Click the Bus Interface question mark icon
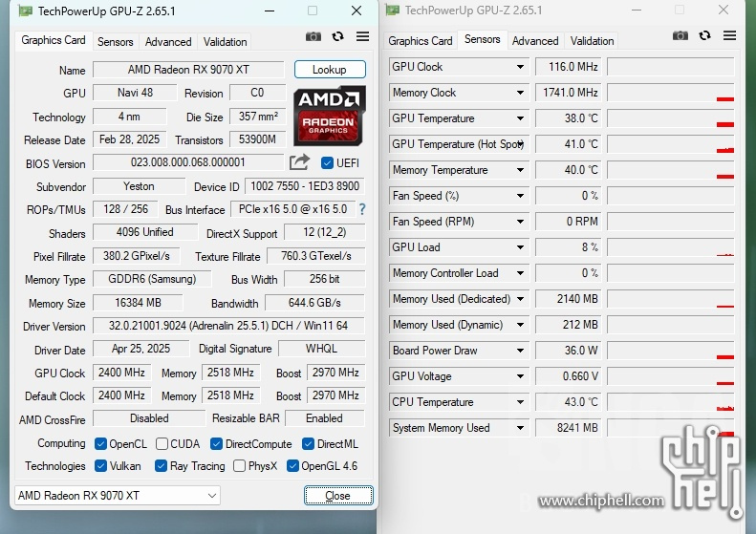 (362, 209)
